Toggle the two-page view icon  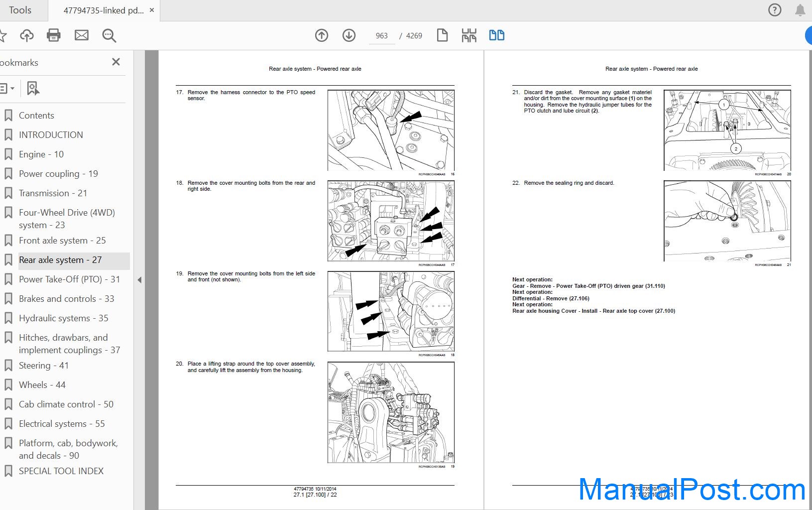point(497,35)
